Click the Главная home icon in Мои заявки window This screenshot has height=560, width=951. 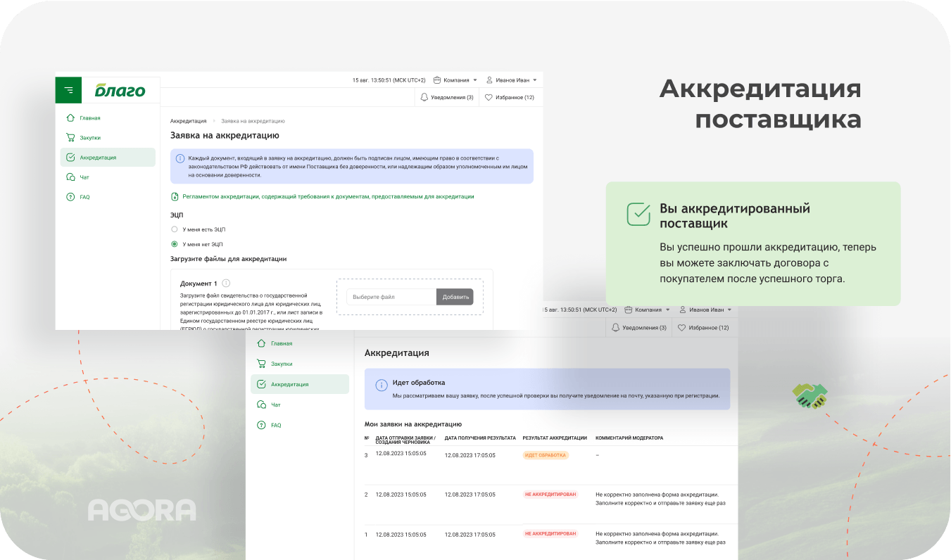point(262,343)
